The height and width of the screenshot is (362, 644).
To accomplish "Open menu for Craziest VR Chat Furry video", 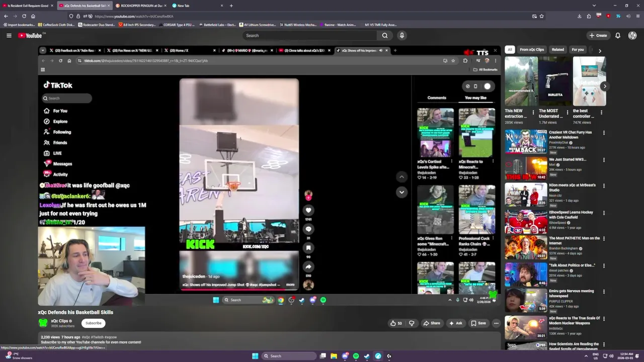I will [604, 133].
